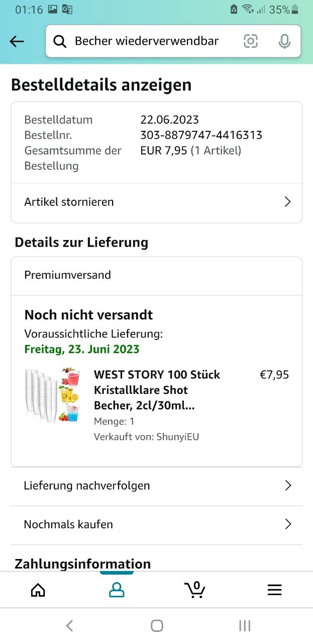
Task: Tap Nochmals kaufen to reorder
Action: [68, 524]
